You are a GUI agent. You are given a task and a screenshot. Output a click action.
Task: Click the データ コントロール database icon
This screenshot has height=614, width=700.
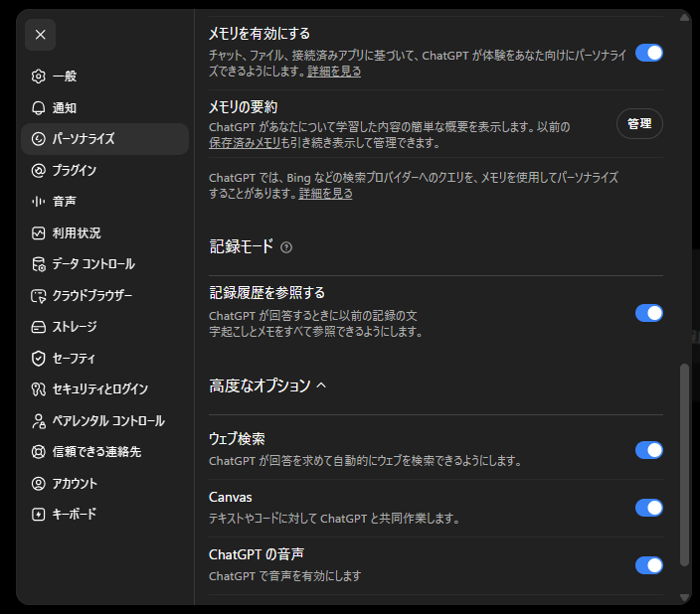pos(39,264)
